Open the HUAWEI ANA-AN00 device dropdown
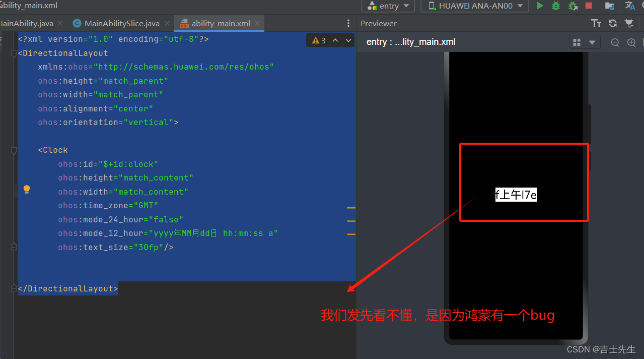 coord(475,6)
